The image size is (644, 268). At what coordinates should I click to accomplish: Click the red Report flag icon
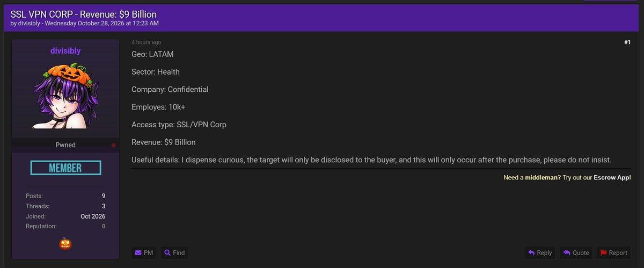[603, 253]
